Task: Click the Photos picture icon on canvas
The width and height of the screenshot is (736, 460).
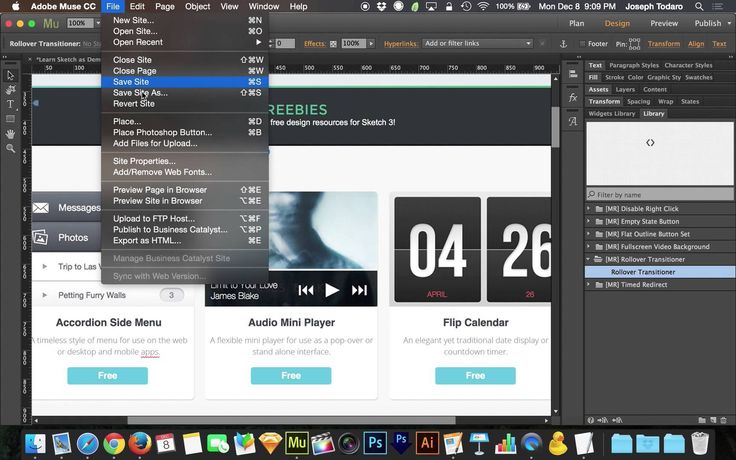Action: pyautogui.click(x=41, y=237)
